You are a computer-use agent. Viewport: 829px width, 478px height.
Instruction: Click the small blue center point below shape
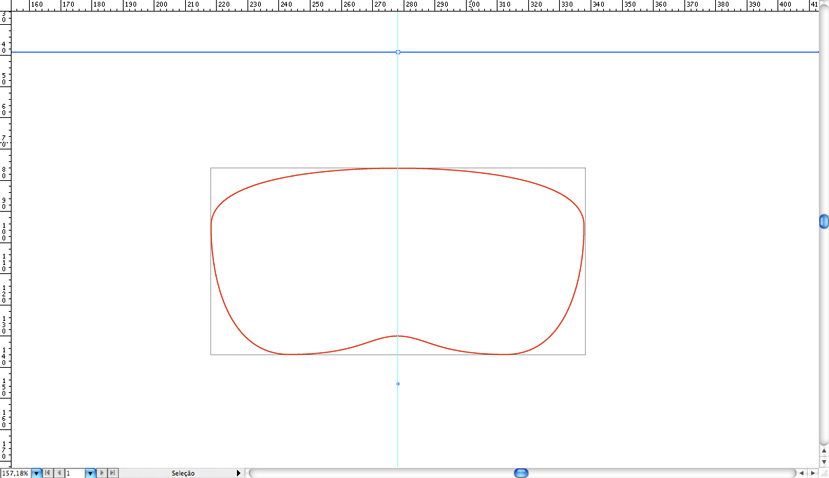tap(398, 384)
